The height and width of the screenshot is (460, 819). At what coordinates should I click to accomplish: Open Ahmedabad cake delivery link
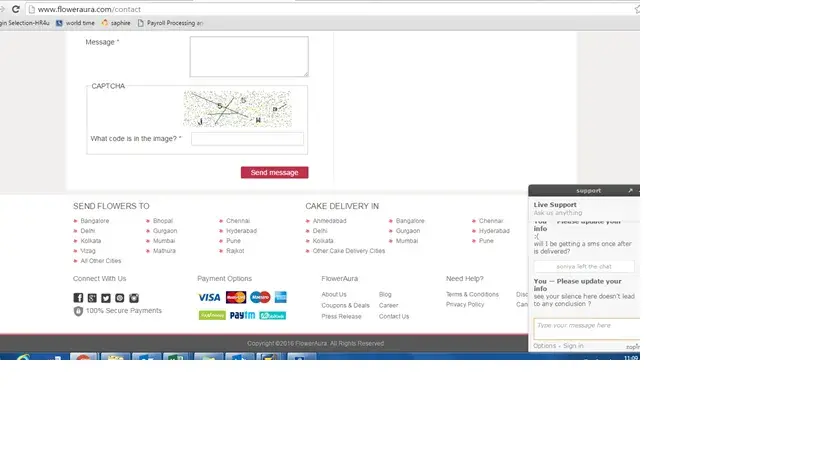pos(330,221)
